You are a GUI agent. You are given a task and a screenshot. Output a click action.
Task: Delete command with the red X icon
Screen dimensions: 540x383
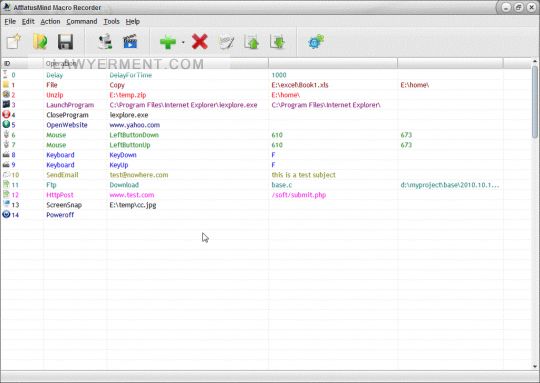point(200,42)
